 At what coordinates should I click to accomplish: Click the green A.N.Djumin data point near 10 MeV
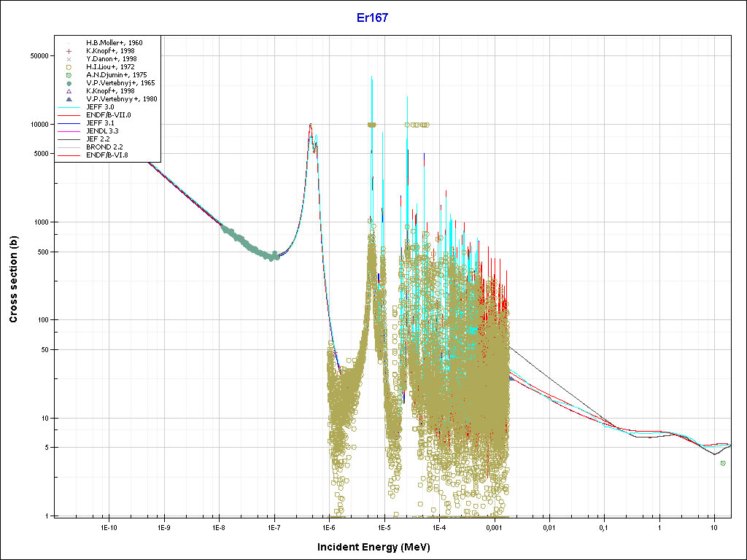click(x=723, y=463)
